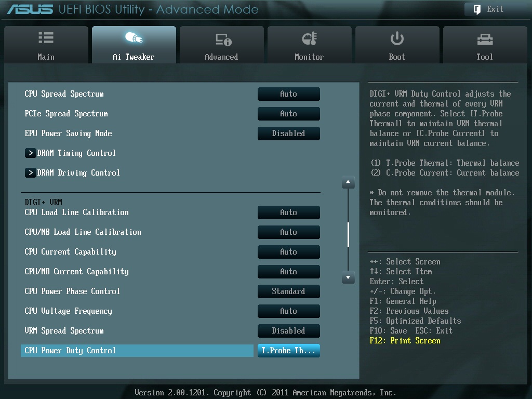This screenshot has width=532, height=399.
Task: Open CPU Voltage Frequency Auto dropdown
Action: pyautogui.click(x=289, y=311)
